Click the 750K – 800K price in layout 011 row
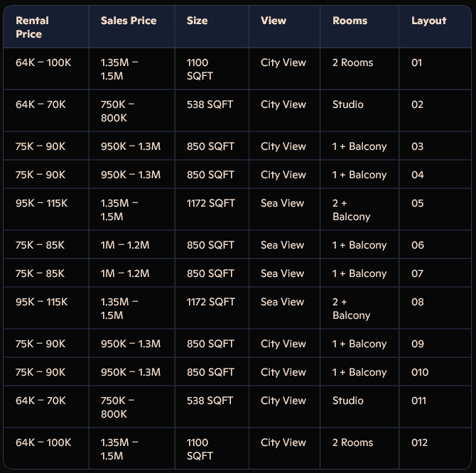The width and height of the screenshot is (476, 473). [117, 407]
